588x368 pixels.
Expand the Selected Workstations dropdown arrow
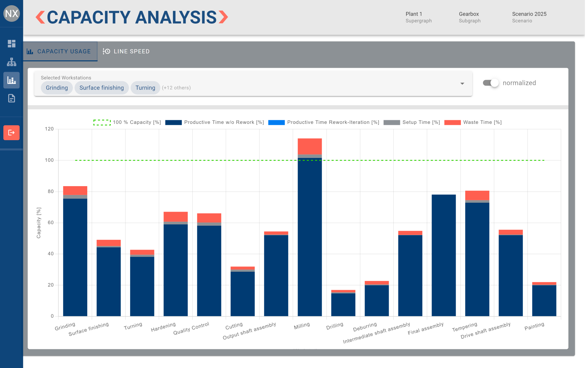462,84
